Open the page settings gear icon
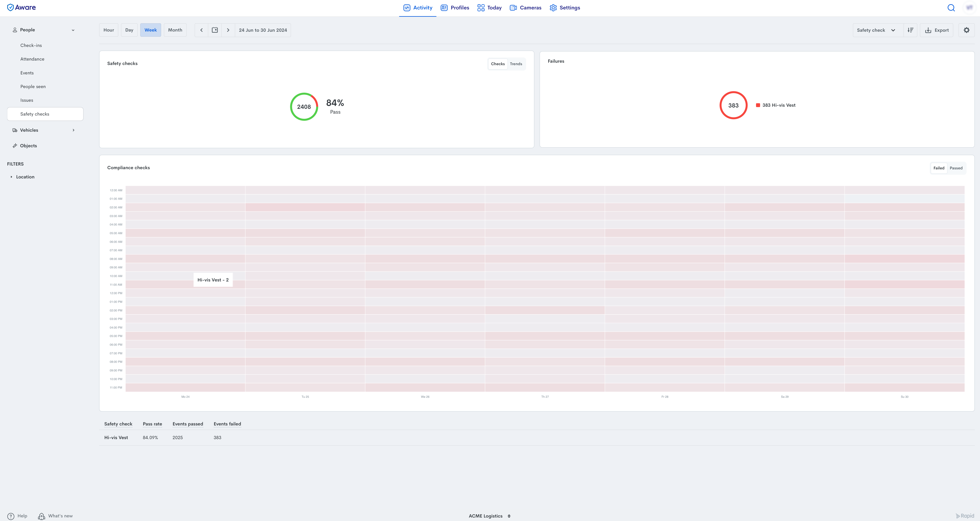The width and height of the screenshot is (980, 521). click(x=967, y=30)
